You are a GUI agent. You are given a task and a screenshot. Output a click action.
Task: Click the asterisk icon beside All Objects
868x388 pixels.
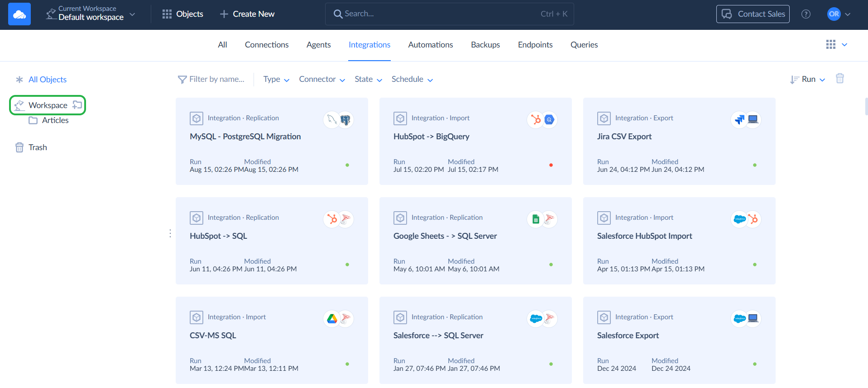coord(19,80)
